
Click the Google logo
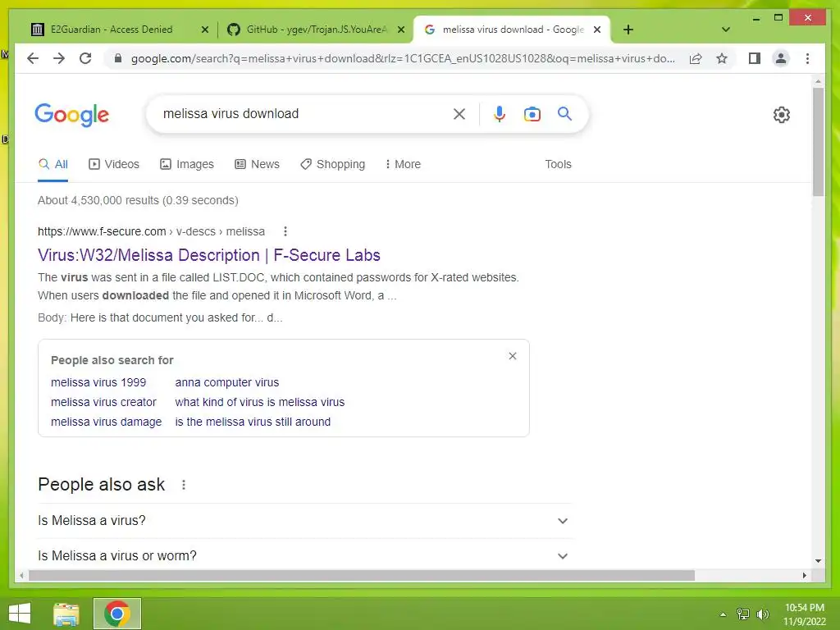pyautogui.click(x=72, y=114)
